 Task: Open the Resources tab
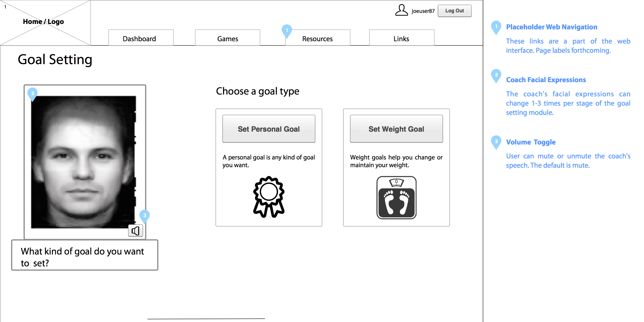click(x=317, y=39)
